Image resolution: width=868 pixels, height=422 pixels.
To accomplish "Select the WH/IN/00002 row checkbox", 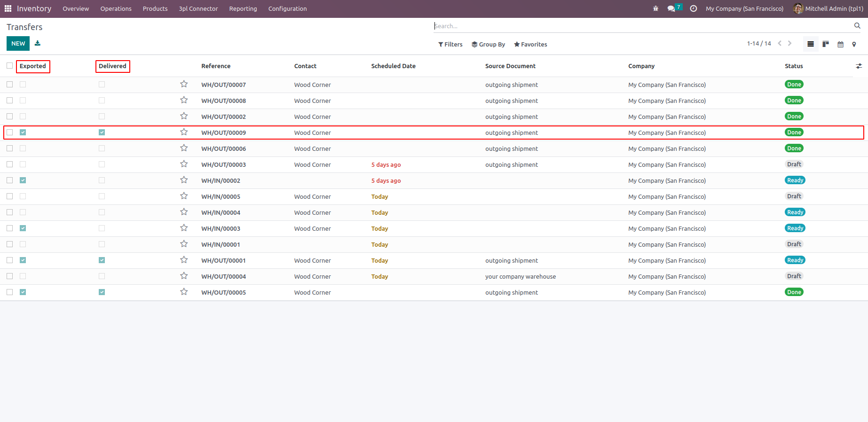I will 9,180.
